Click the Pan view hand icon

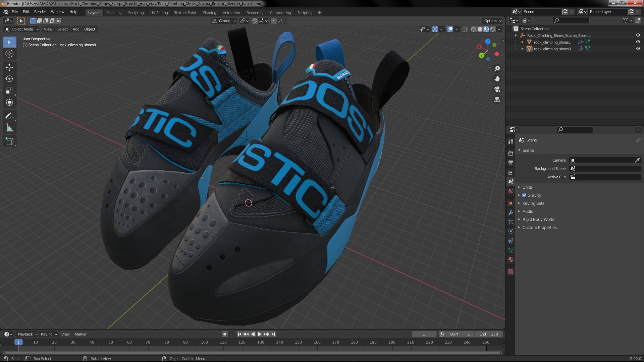(x=497, y=79)
